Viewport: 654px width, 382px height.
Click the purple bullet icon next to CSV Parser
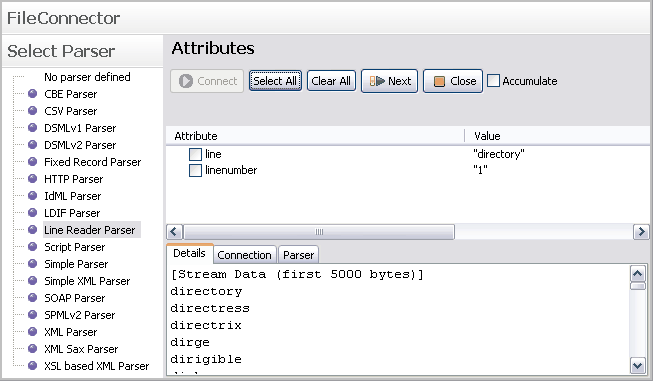coord(33,111)
